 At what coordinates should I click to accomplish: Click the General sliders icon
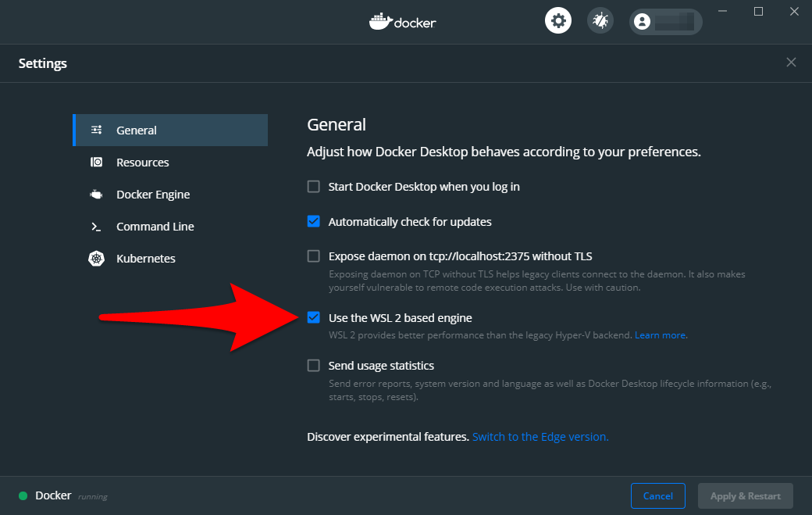(x=96, y=130)
